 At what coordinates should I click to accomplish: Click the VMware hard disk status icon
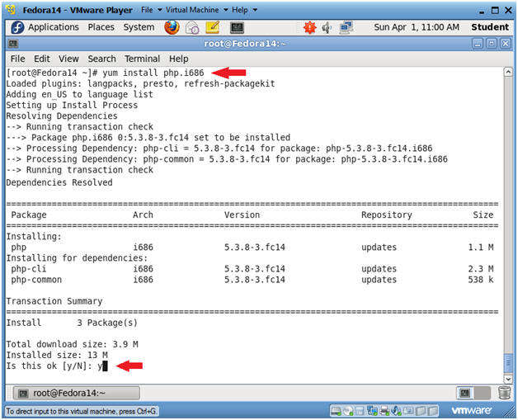(336, 411)
